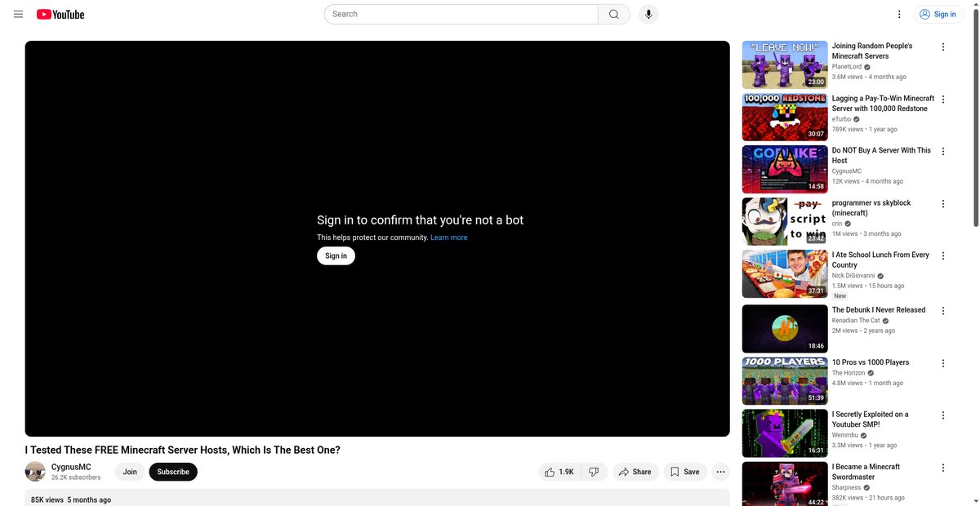The height and width of the screenshot is (506, 980).
Task: Open the settings three-dot menu in header
Action: [x=899, y=14]
